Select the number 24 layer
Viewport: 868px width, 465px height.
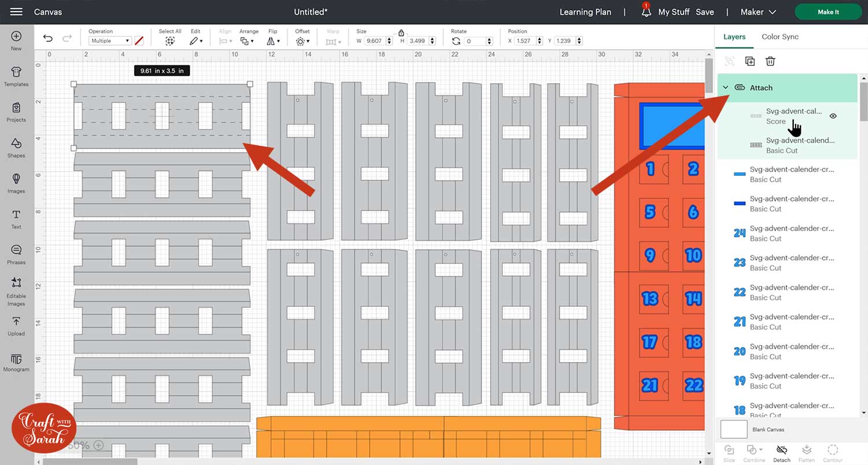tap(788, 233)
